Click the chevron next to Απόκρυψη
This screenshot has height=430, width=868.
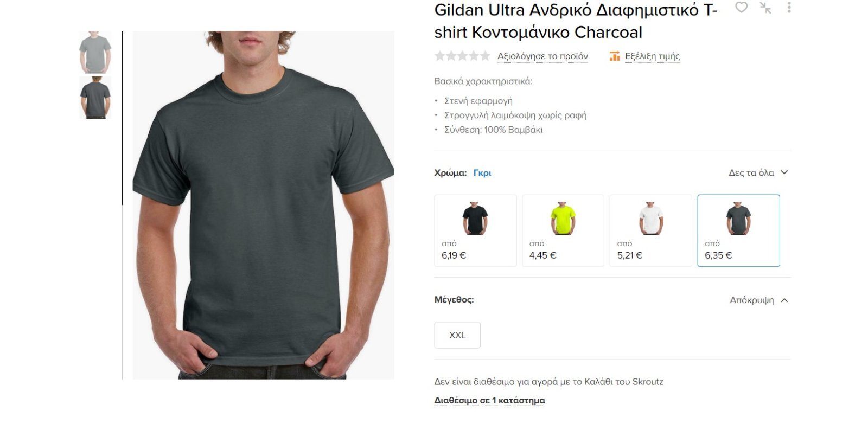pos(784,300)
